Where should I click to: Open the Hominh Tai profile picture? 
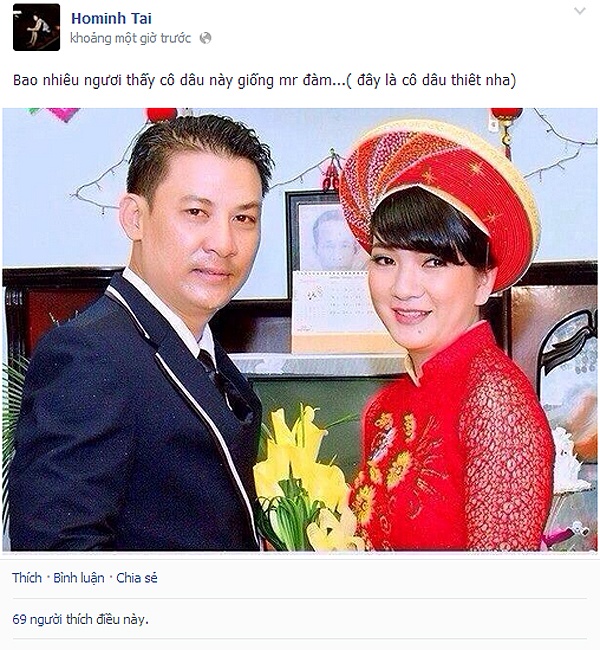[x=36, y=27]
